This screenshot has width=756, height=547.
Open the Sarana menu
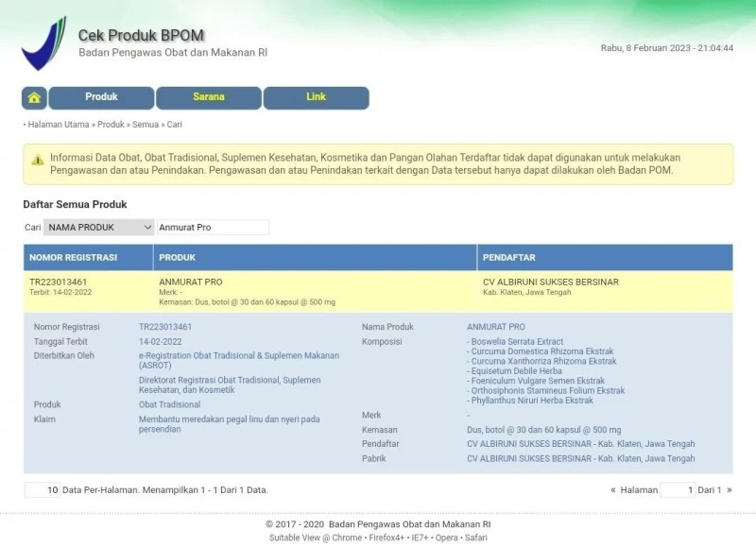tap(209, 98)
